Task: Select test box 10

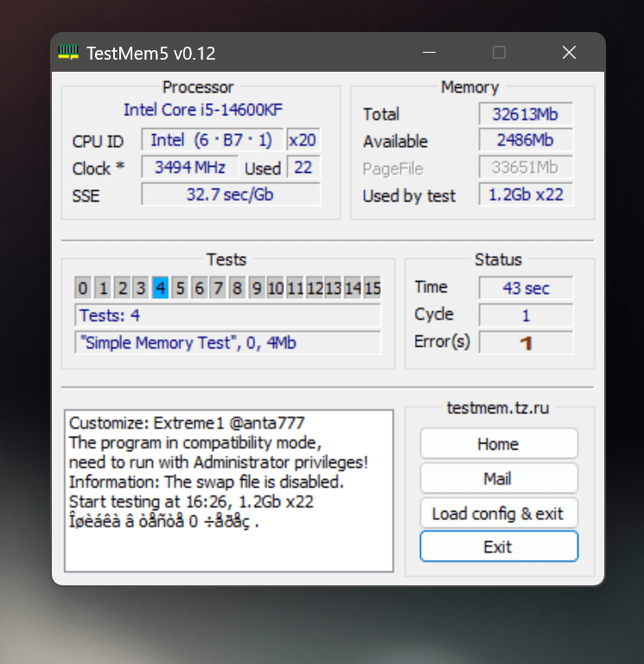Action: (276, 288)
